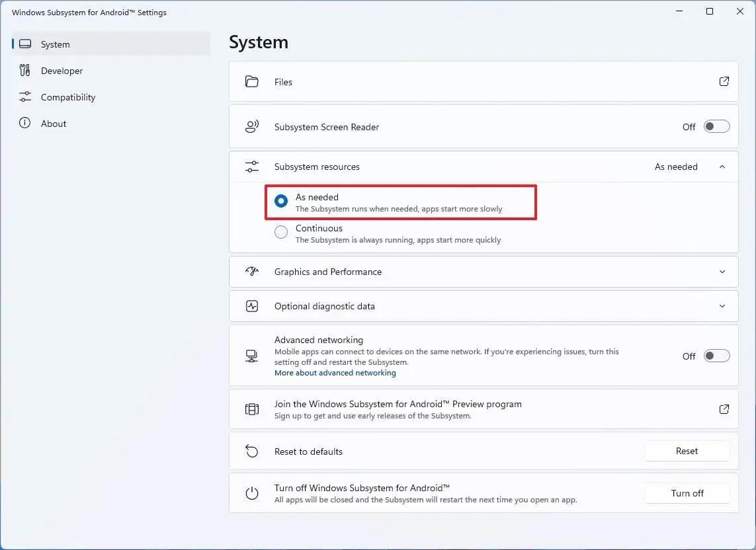
Task: Click the Files folder icon
Action: point(252,81)
